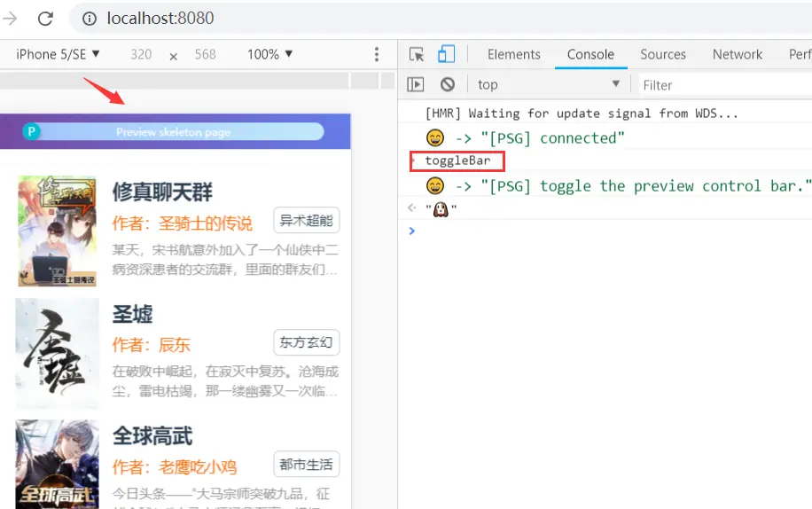The height and width of the screenshot is (509, 812).
Task: Click the console Filter input field
Action: [725, 85]
